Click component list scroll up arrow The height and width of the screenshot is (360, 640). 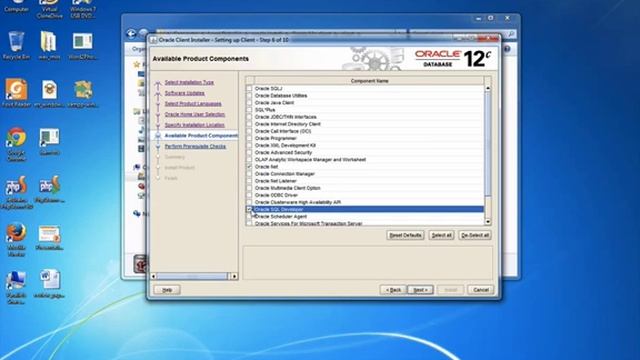[x=487, y=88]
